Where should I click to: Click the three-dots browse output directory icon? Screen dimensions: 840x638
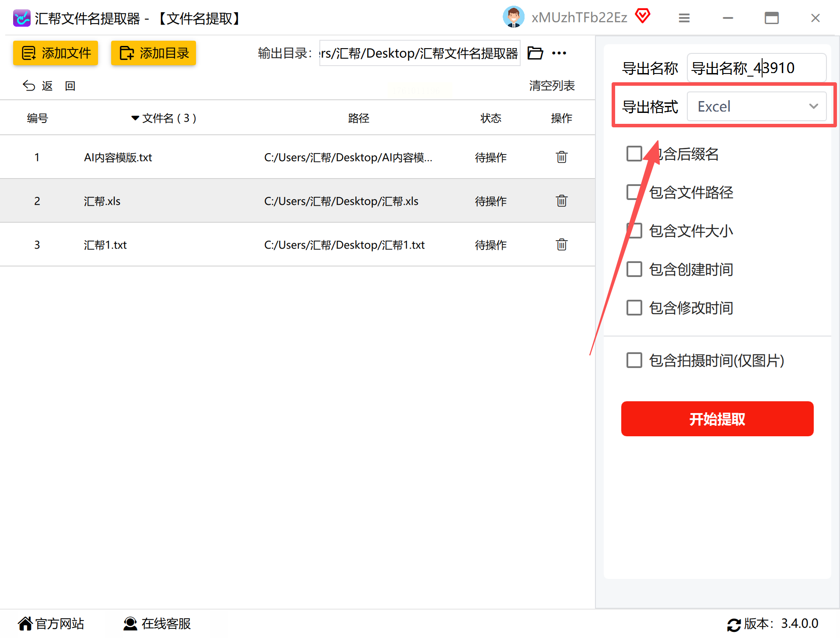click(559, 53)
